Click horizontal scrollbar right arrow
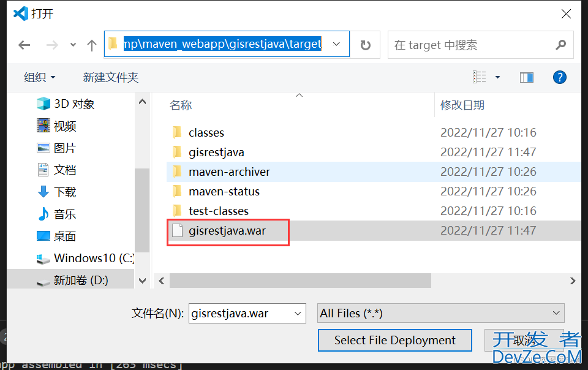The width and height of the screenshot is (588, 370). (x=573, y=281)
